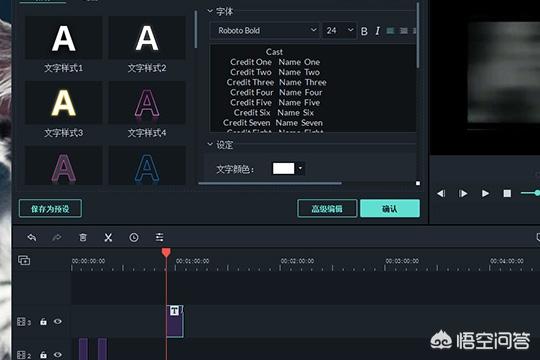540x360 pixels.
Task: Click the properties panel horizontal scrollbar
Action: pyautogui.click(x=270, y=183)
